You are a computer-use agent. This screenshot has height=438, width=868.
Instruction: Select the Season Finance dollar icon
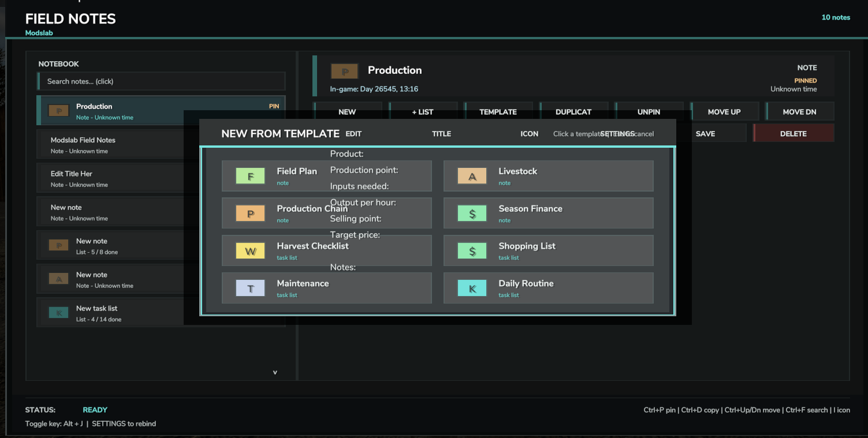[472, 214]
